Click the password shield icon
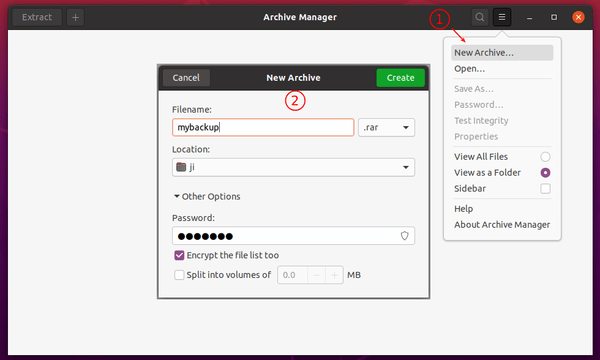Screen dimensions: 600x360 coord(404,236)
